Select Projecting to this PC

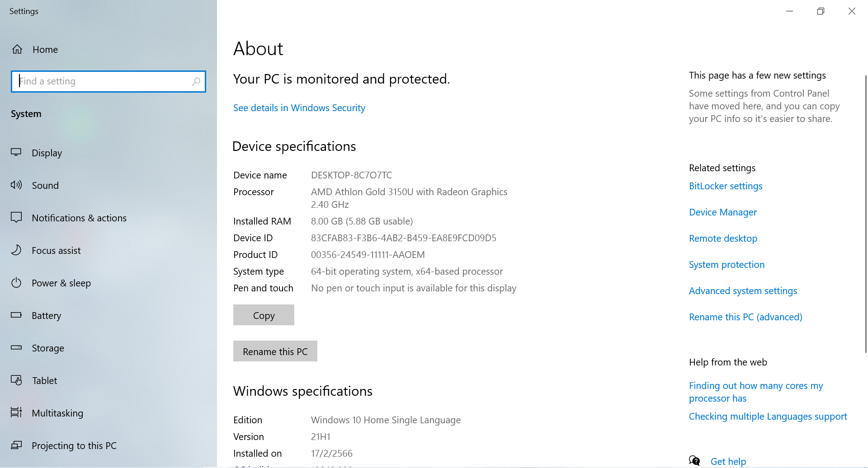(74, 445)
